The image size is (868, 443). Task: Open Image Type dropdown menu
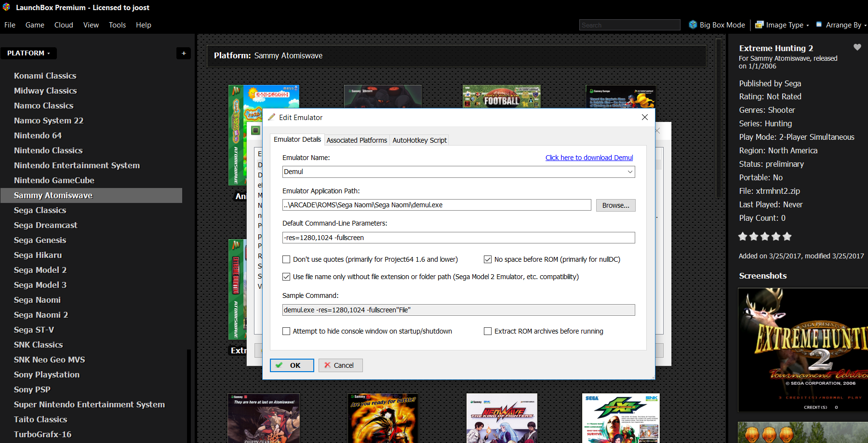click(x=782, y=25)
